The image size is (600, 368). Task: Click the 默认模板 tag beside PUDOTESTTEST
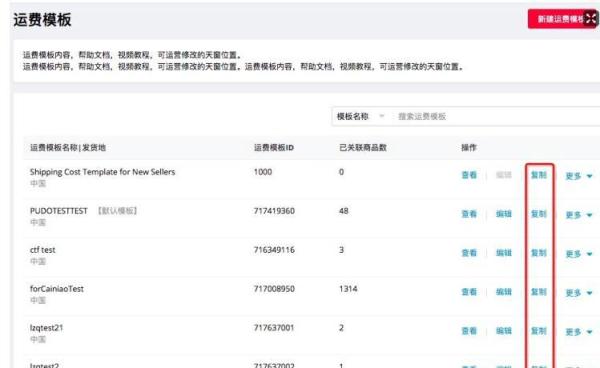pyautogui.click(x=117, y=211)
